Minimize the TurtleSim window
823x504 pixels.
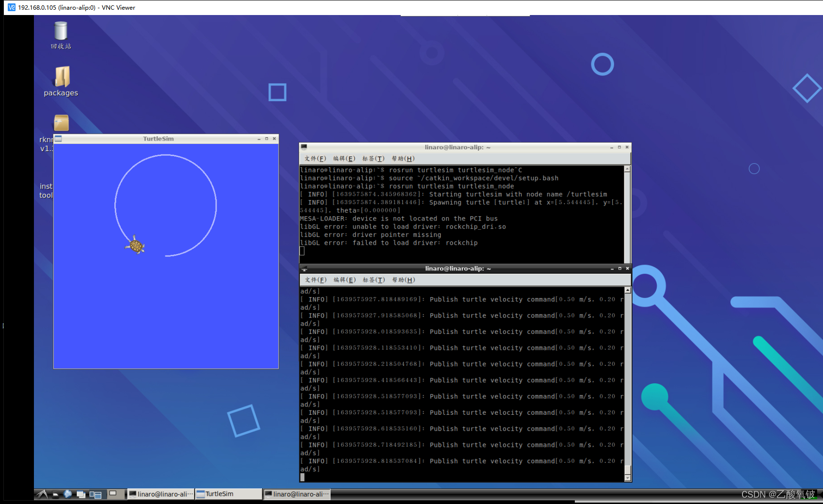click(x=259, y=139)
